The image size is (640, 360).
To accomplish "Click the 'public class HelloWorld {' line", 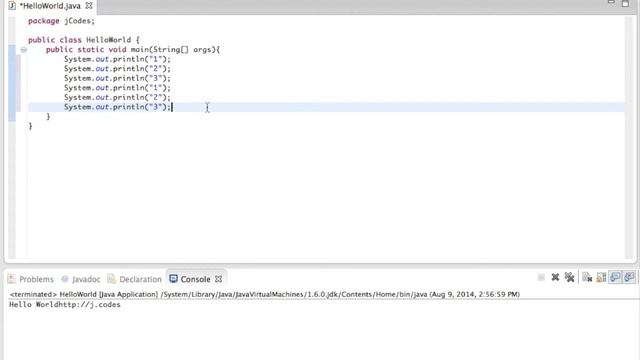I will [x=84, y=40].
